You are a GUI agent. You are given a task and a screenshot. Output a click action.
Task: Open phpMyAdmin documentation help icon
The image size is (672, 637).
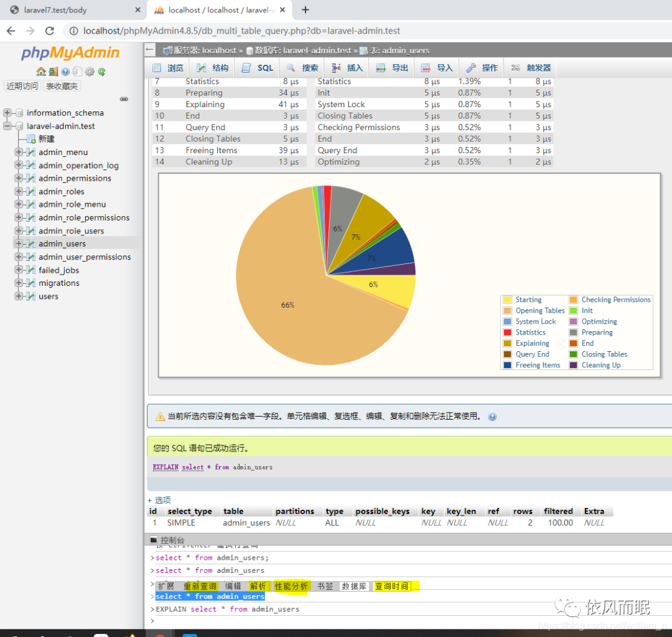tap(65, 72)
